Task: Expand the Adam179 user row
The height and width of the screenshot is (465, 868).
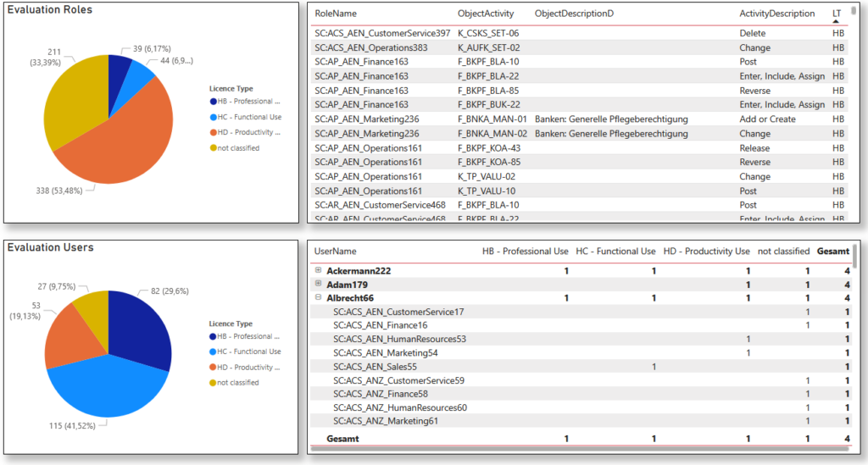Action: coord(319,285)
